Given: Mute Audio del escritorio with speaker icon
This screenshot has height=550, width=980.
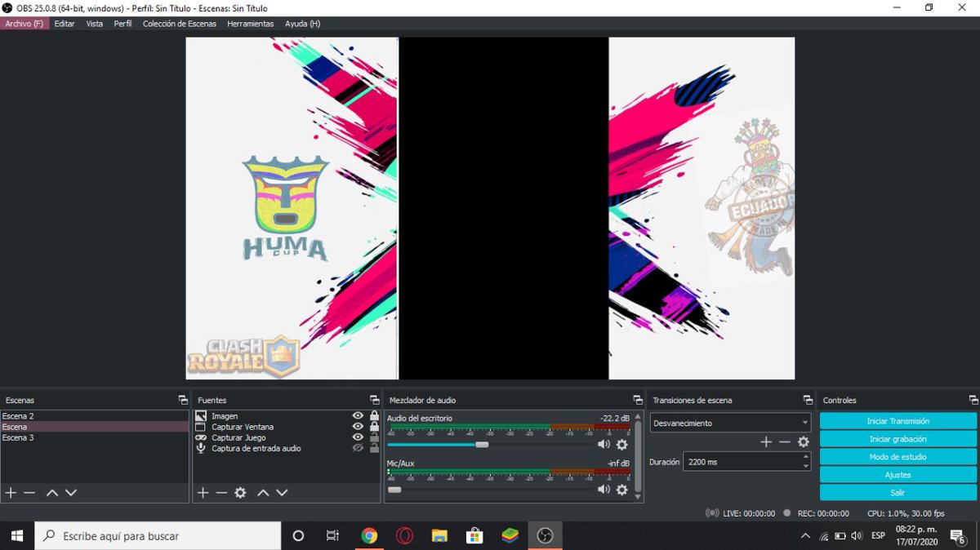Looking at the screenshot, I should pyautogui.click(x=604, y=445).
